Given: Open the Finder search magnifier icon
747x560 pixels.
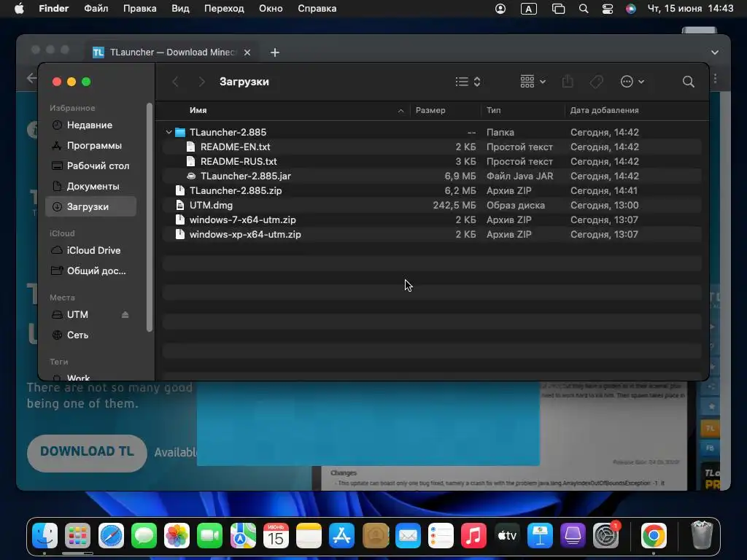Looking at the screenshot, I should click(688, 82).
